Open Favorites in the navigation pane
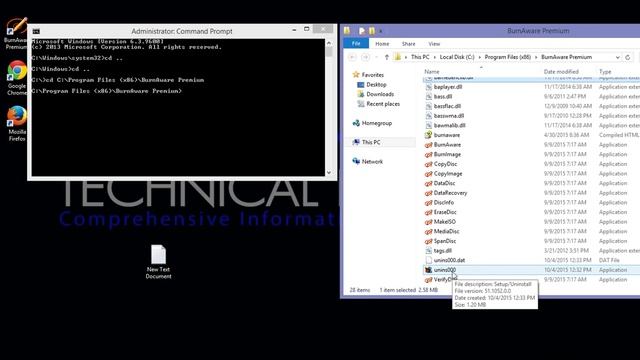Viewport: 640px width, 360px height. click(x=368, y=75)
